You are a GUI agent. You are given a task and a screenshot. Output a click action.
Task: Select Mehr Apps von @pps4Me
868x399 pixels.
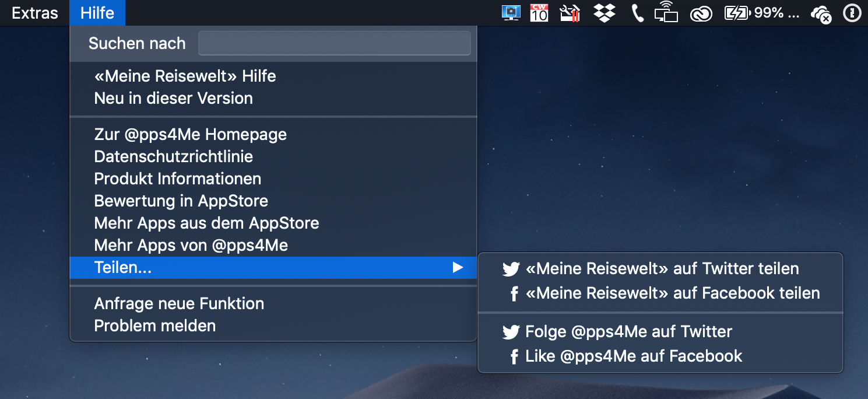(x=273, y=246)
